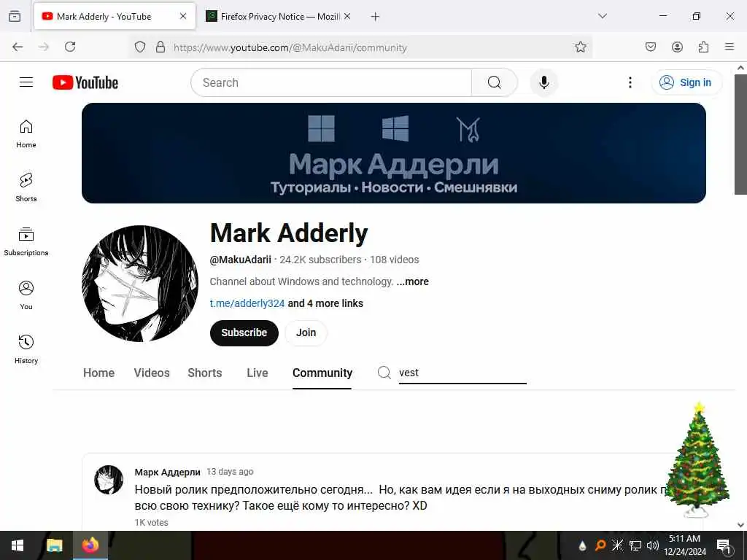Viewport: 747px width, 560px height.
Task: Open a new browser tab
Action: click(x=376, y=17)
